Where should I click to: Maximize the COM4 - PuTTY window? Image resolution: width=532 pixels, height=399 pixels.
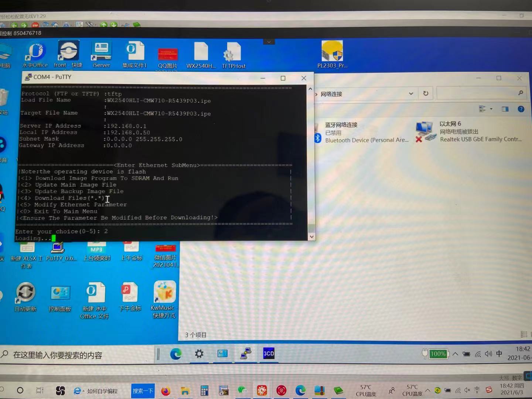283,78
